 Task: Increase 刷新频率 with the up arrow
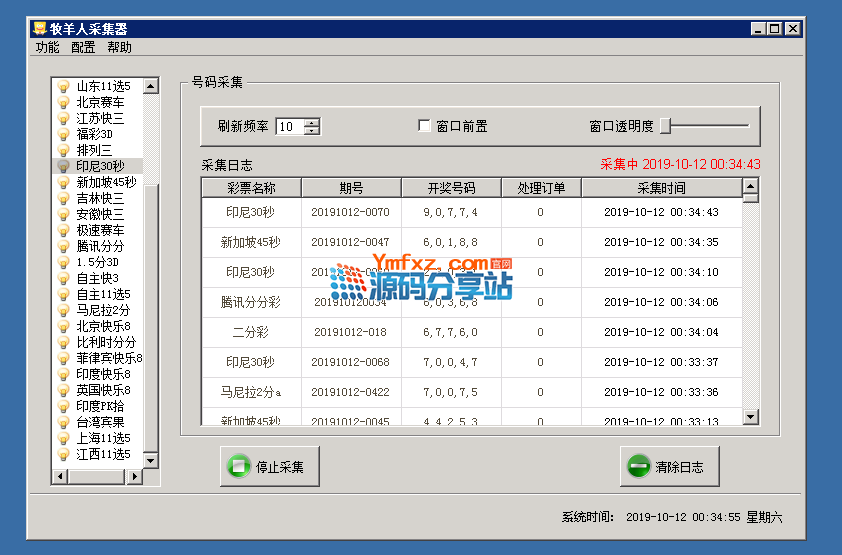[313, 123]
